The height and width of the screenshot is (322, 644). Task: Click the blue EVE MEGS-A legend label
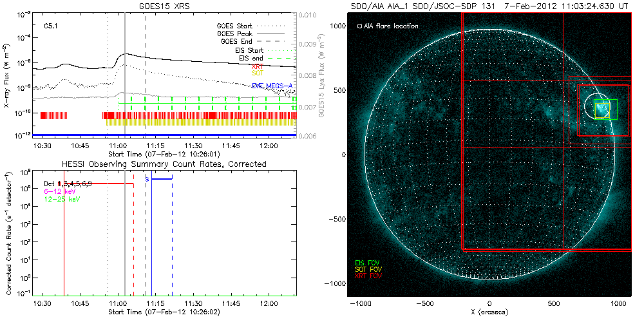pos(272,85)
